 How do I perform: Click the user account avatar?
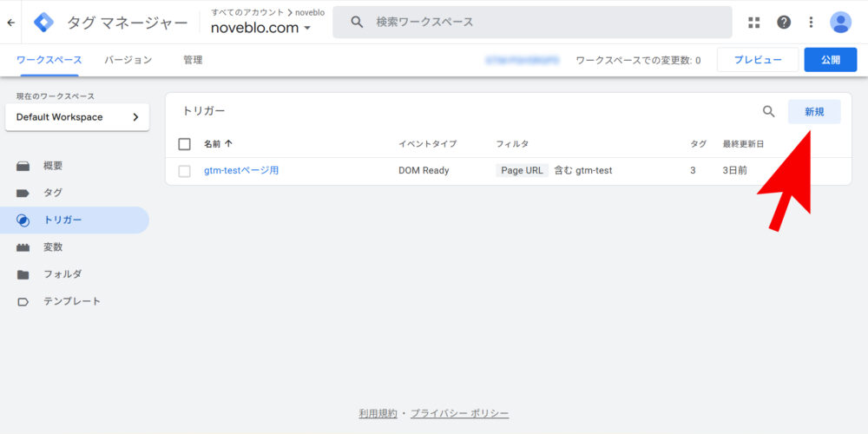pyautogui.click(x=840, y=23)
